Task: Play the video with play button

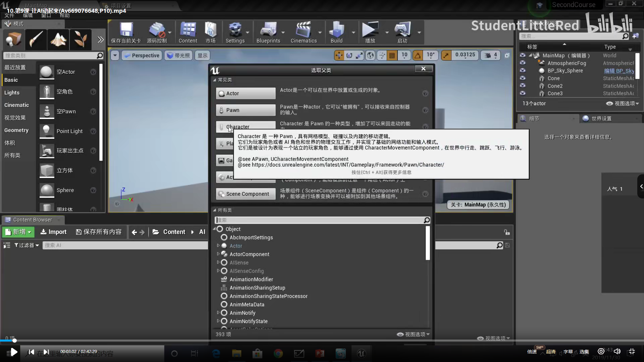Action: coord(14,352)
